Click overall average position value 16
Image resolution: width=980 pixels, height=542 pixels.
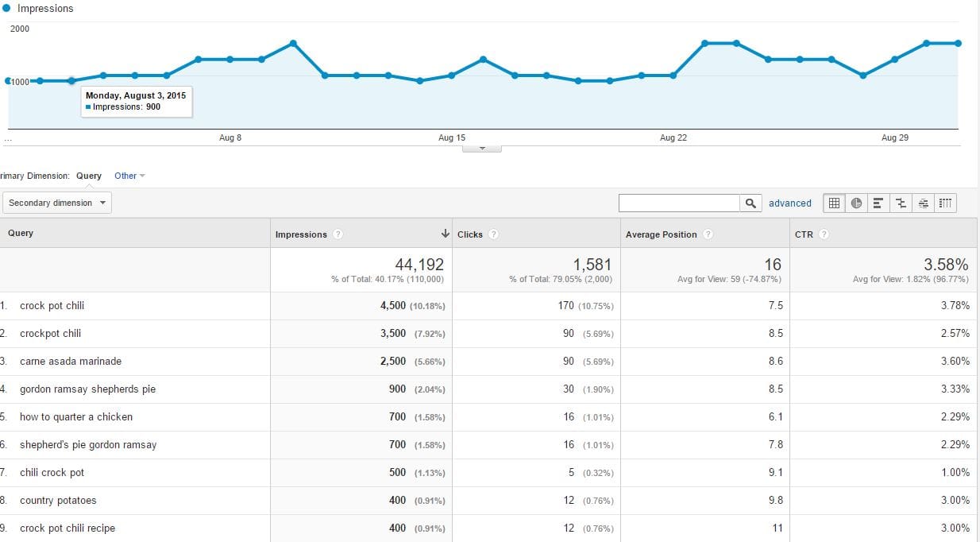774,265
